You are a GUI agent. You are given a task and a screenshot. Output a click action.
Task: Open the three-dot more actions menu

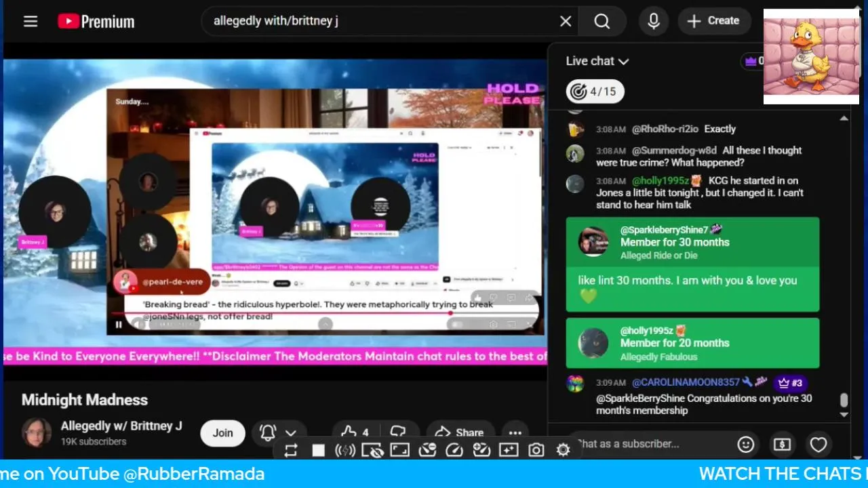coord(515,432)
